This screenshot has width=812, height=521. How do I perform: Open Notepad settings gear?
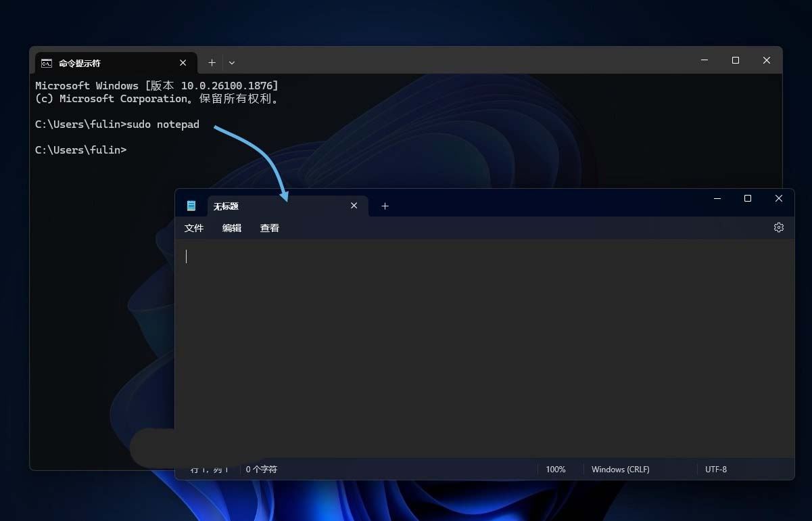click(779, 227)
